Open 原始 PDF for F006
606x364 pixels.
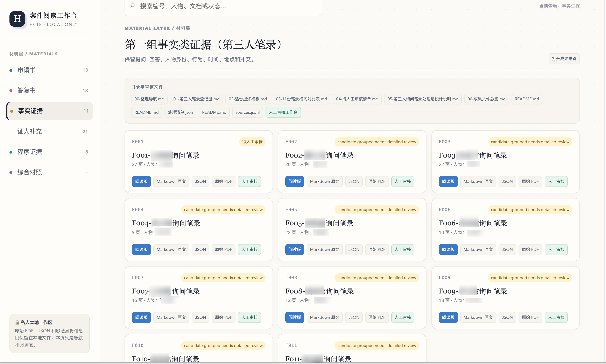[530, 249]
